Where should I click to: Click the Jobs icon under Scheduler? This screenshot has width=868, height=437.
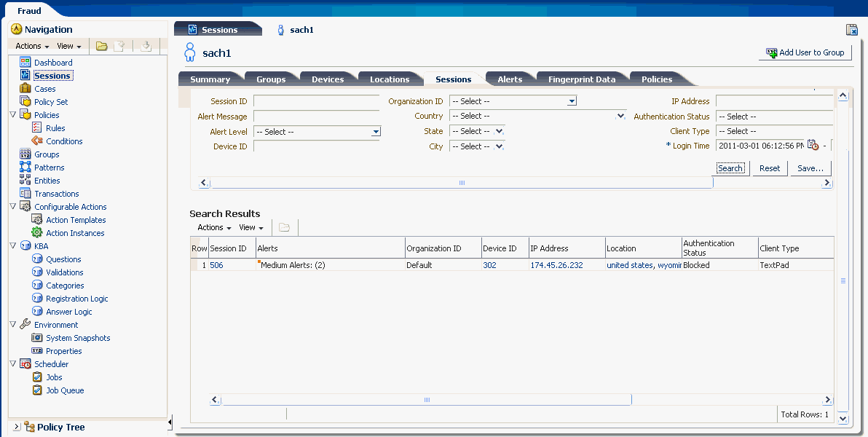click(x=37, y=377)
